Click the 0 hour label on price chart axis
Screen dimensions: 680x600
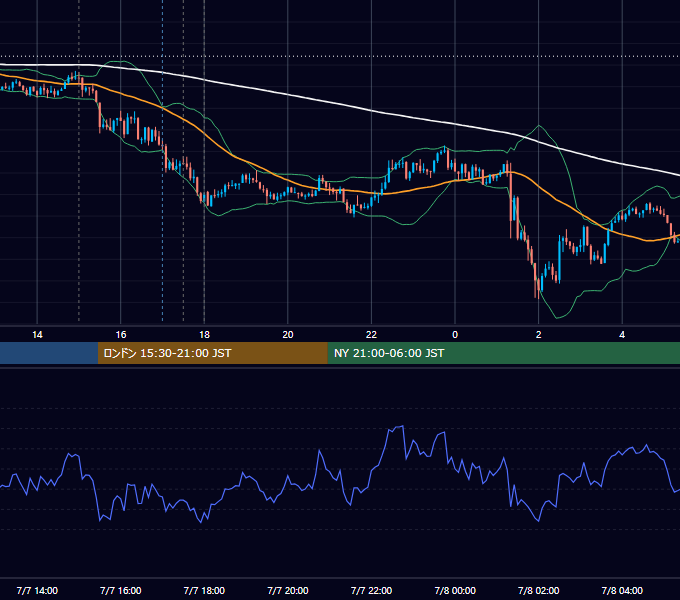455,335
